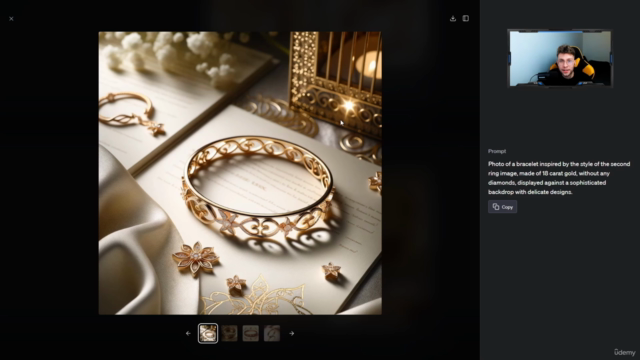The width and height of the screenshot is (640, 360).
Task: Click the Prompt heading label
Action: pyautogui.click(x=497, y=151)
